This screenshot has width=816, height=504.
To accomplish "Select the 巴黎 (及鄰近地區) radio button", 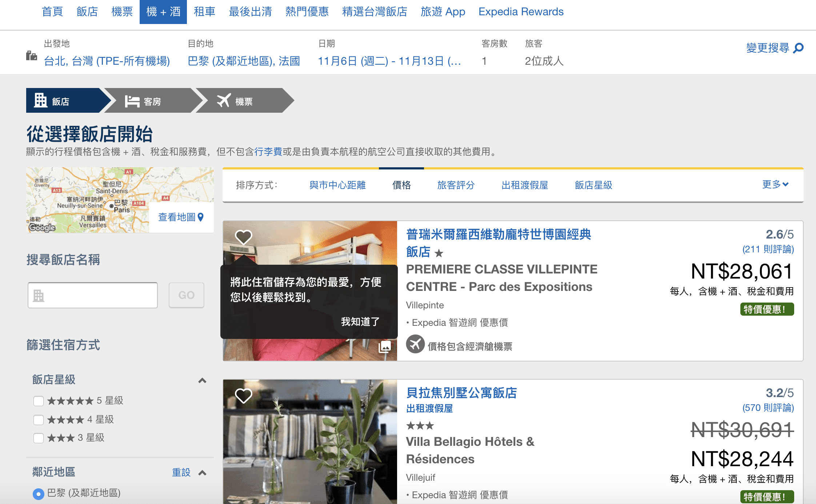I will [x=38, y=494].
